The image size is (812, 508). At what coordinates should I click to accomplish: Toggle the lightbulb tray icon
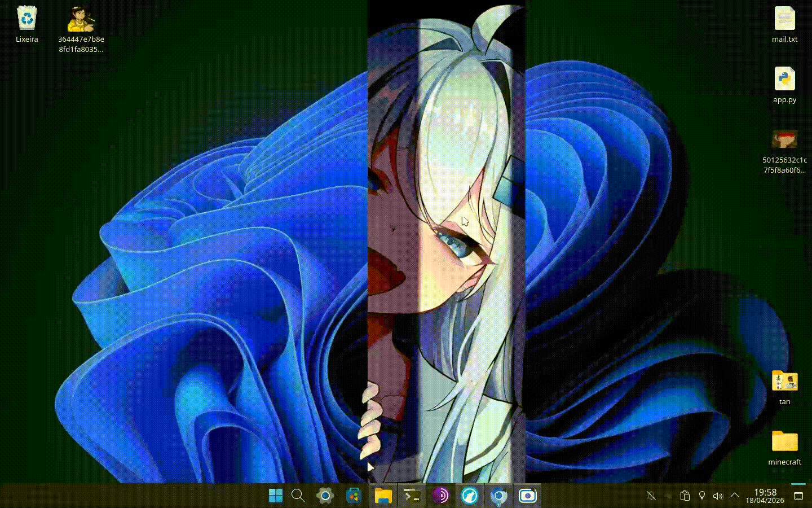(702, 496)
